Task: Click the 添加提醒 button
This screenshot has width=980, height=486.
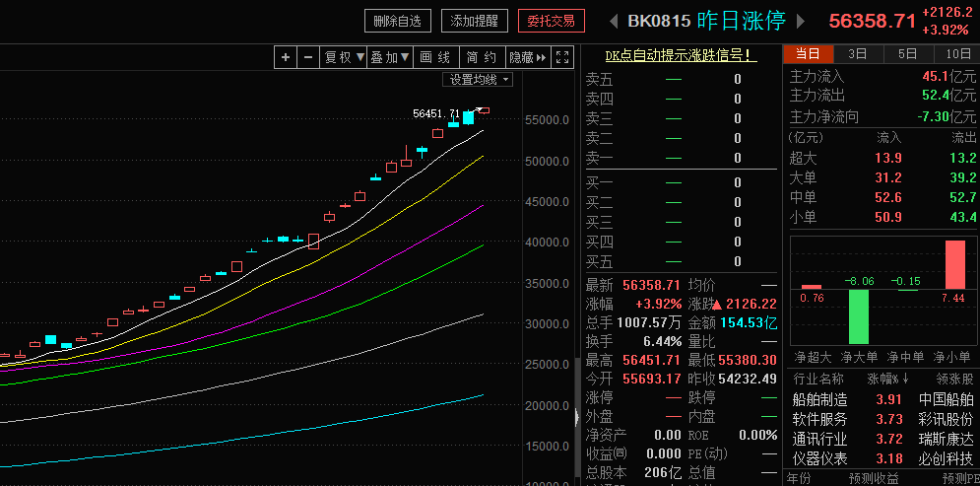Action: (x=475, y=20)
